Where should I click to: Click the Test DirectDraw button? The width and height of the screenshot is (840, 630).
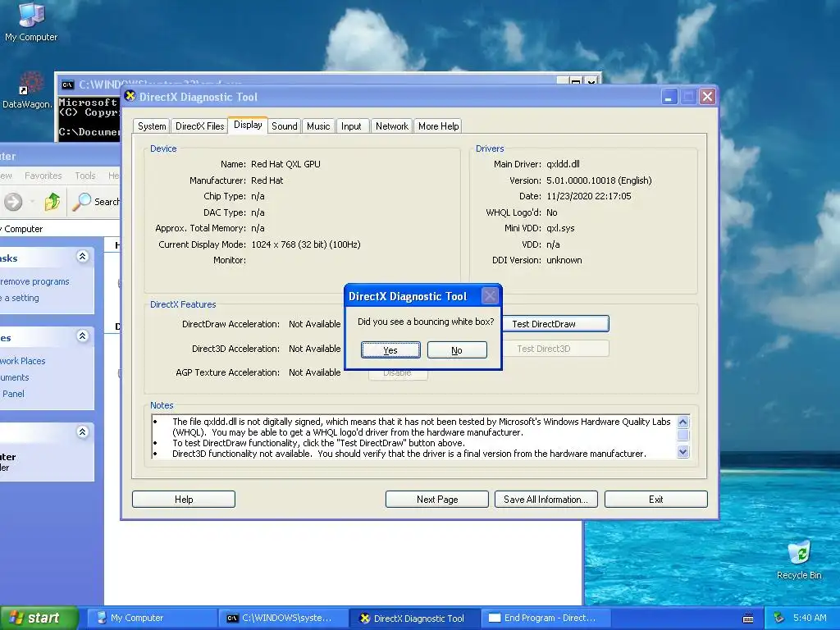[x=555, y=323]
